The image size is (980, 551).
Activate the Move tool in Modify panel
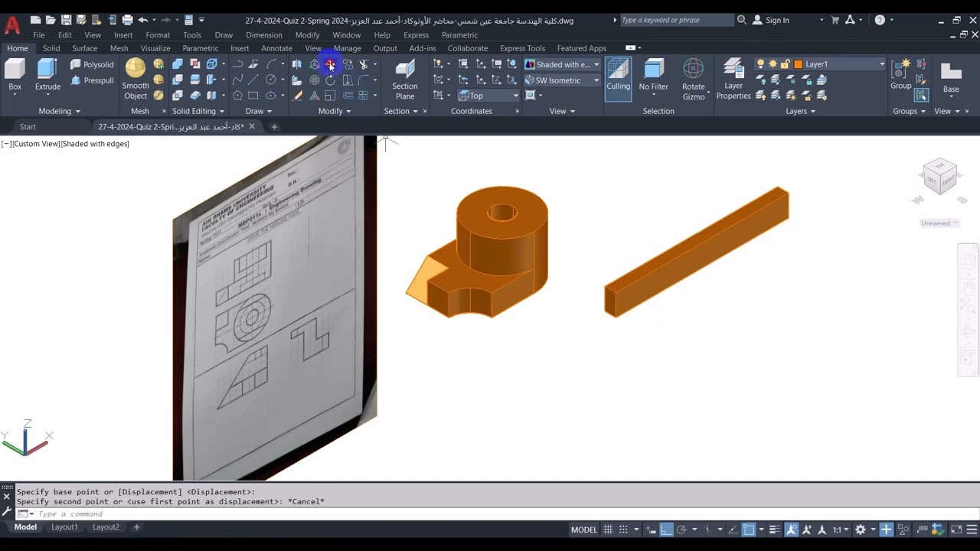point(330,64)
